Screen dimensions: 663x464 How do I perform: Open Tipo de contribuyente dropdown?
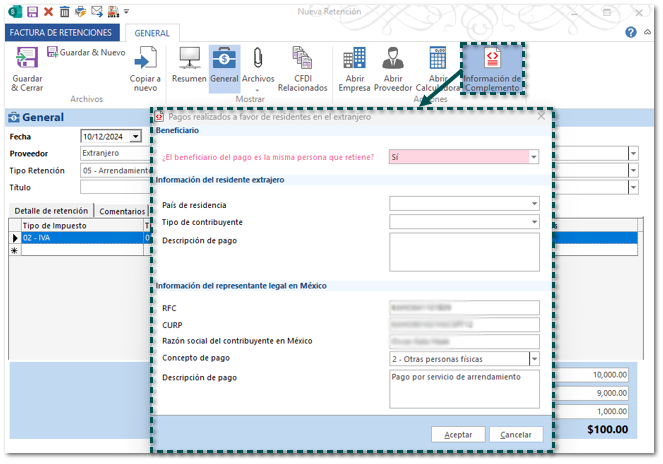(x=534, y=221)
